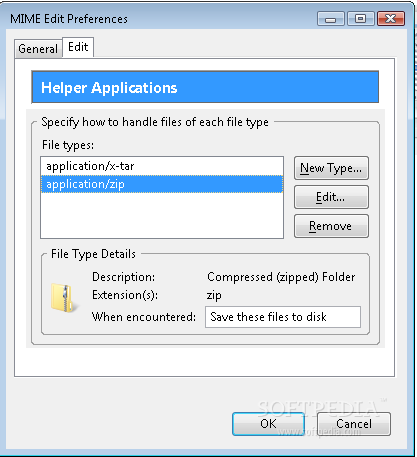Switch to the General tab
The width and height of the screenshot is (417, 457).
click(x=38, y=49)
